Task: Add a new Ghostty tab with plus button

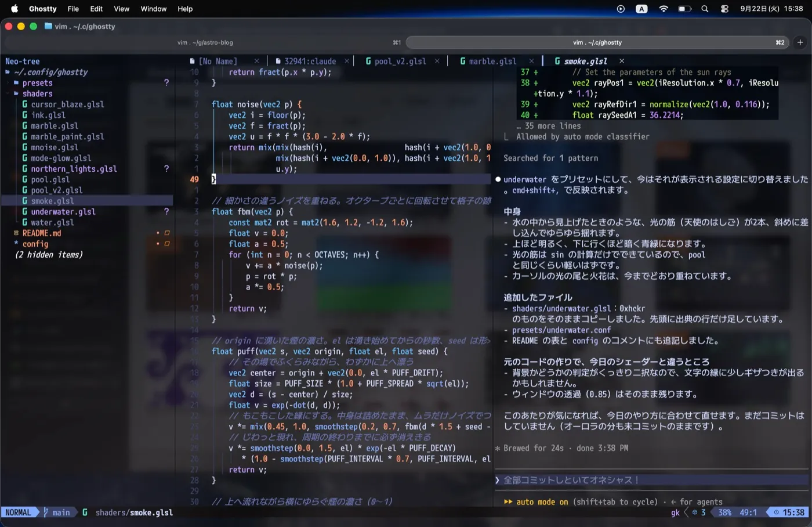Action: (x=800, y=42)
